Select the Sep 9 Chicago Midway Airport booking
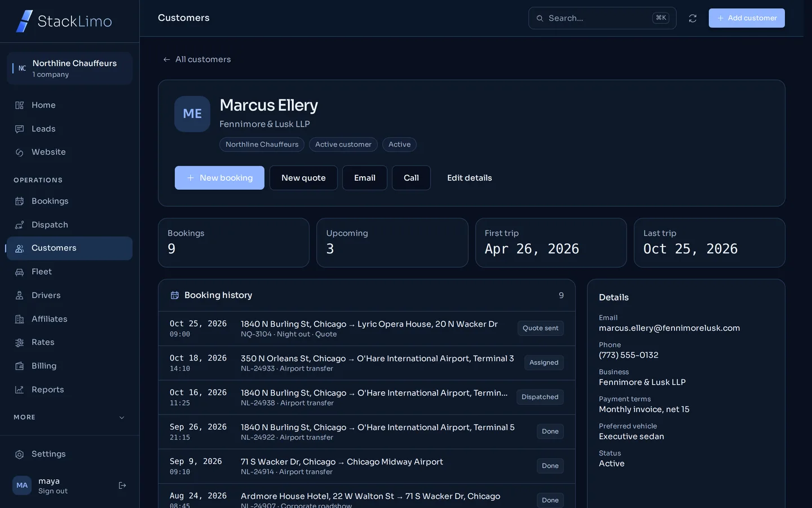812x508 pixels. click(367, 466)
